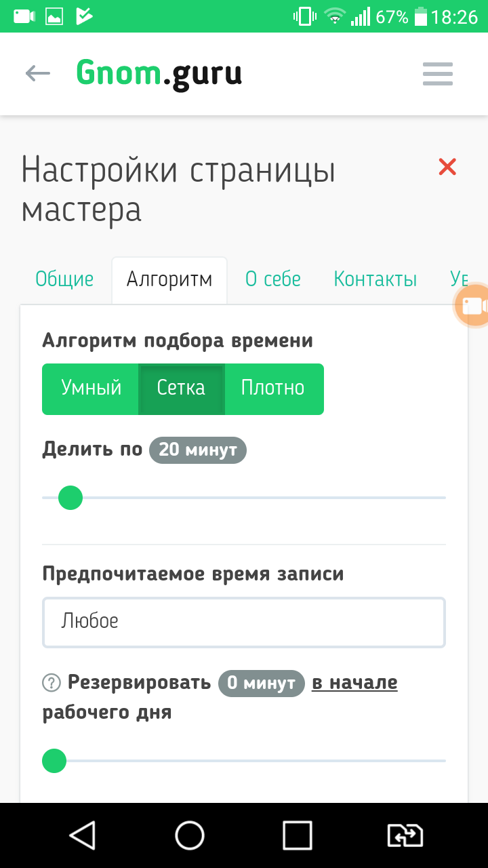
Task: Click the question mark help icon
Action: pyautogui.click(x=52, y=683)
